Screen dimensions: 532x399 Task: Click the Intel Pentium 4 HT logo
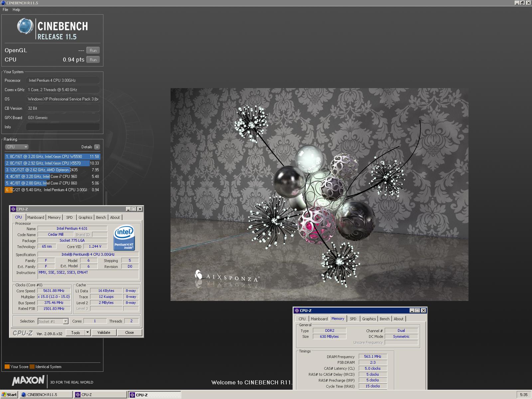tap(124, 238)
